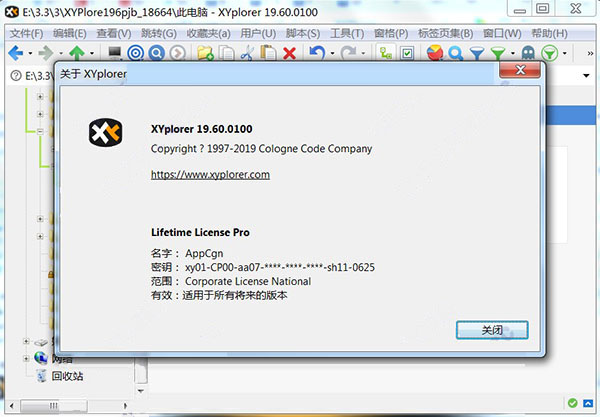
Task: Cut selected items with scissors icon
Action: tap(247, 53)
